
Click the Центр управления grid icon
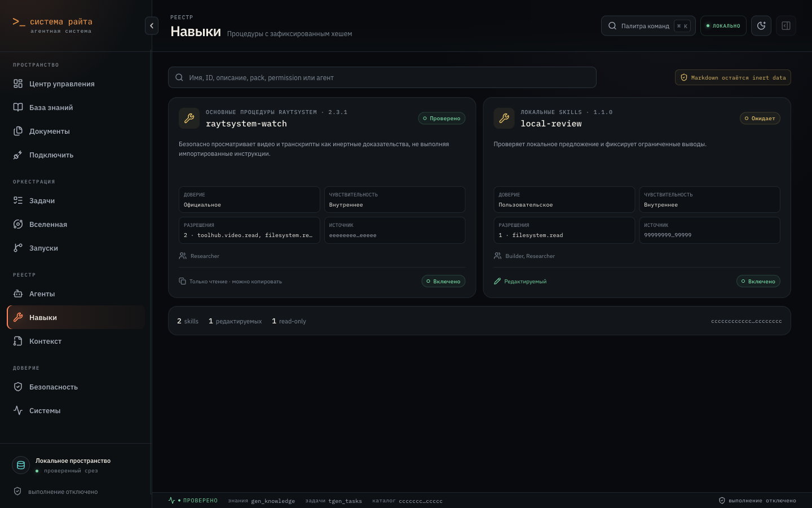pos(18,84)
